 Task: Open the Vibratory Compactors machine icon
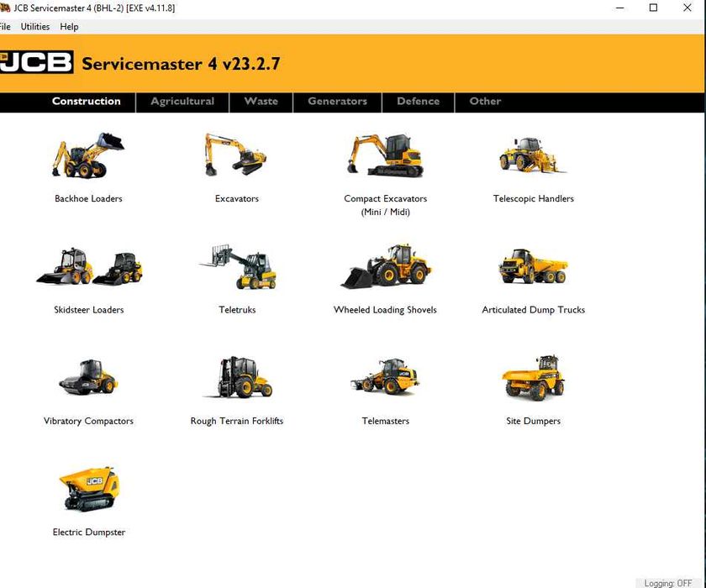88,377
